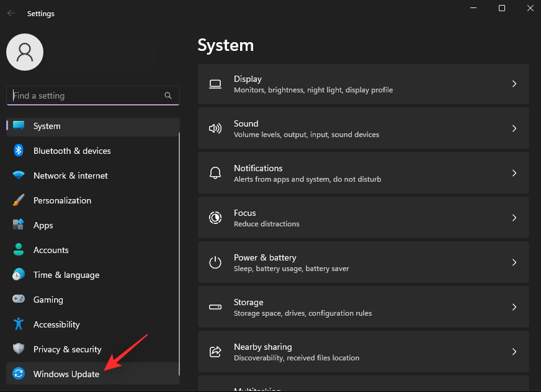Image resolution: width=541 pixels, height=392 pixels.
Task: Click the Power & battery icon
Action: point(215,262)
